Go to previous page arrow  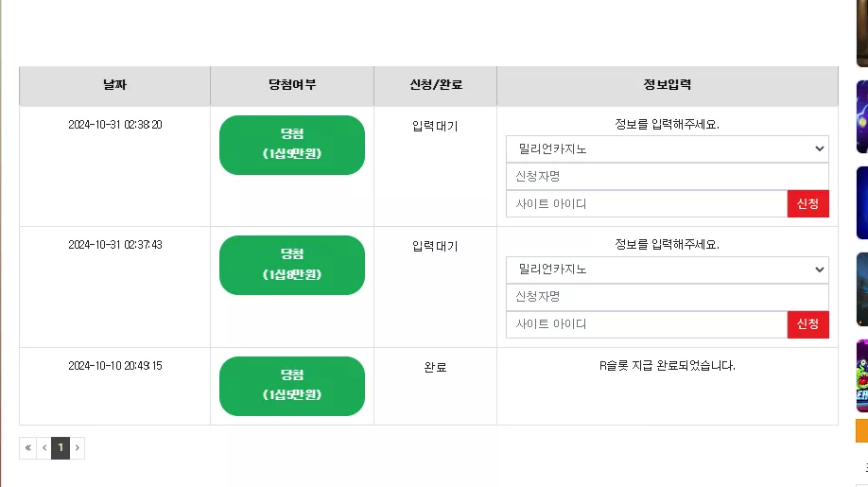pyautogui.click(x=44, y=447)
